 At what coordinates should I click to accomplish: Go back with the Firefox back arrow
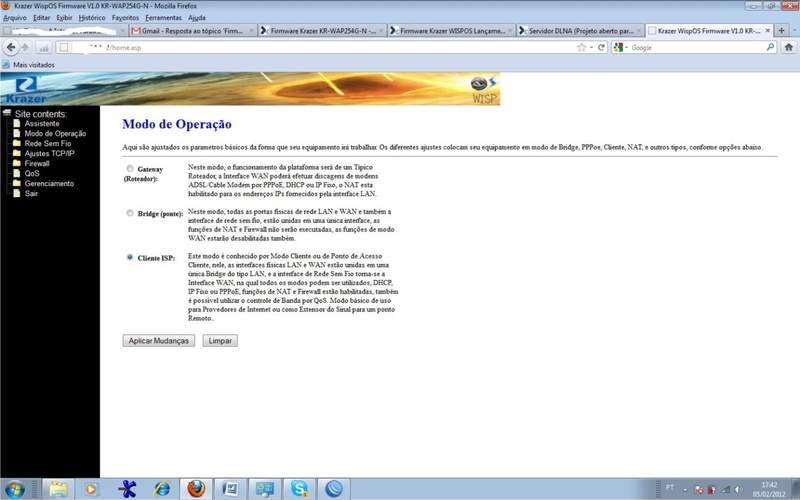(11, 47)
